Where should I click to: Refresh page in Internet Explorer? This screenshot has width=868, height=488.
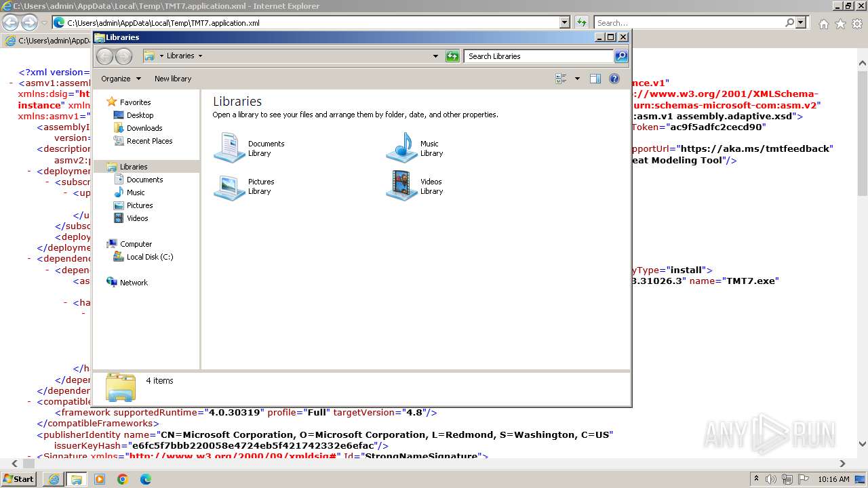pos(581,23)
